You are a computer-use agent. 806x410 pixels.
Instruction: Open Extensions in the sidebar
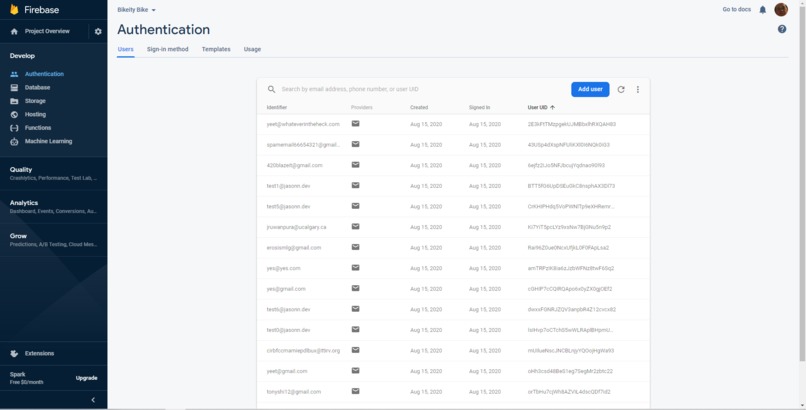[39, 353]
